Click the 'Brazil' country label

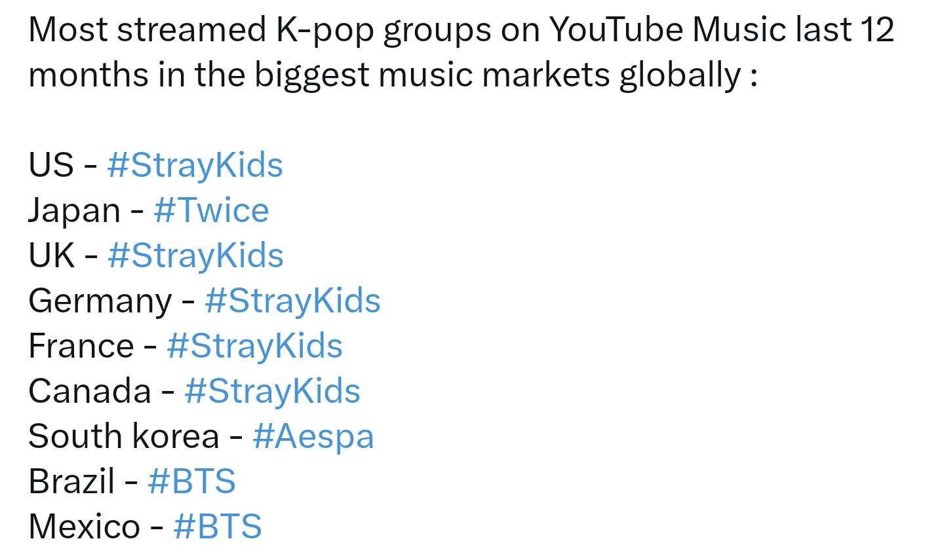coord(72,481)
